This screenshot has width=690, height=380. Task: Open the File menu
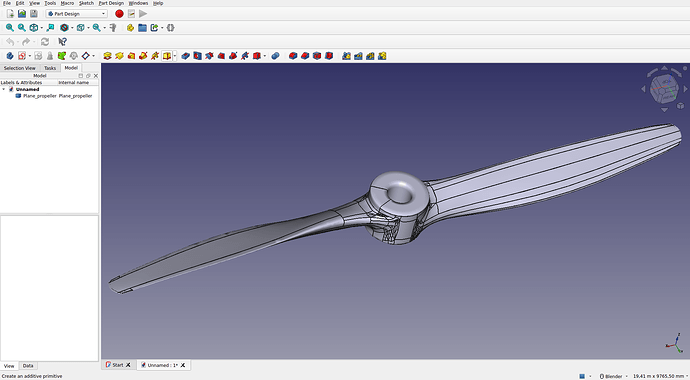pyautogui.click(x=7, y=3)
